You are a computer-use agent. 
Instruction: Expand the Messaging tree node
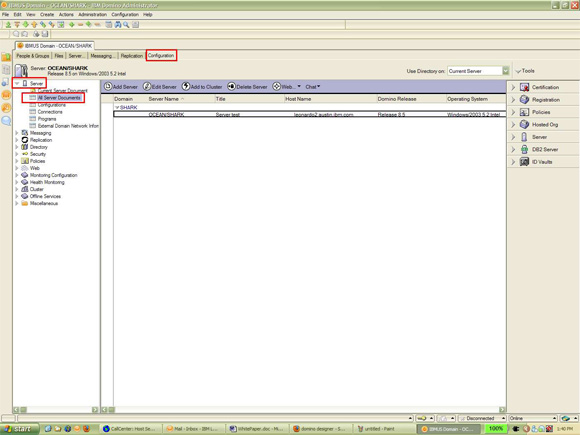17,133
